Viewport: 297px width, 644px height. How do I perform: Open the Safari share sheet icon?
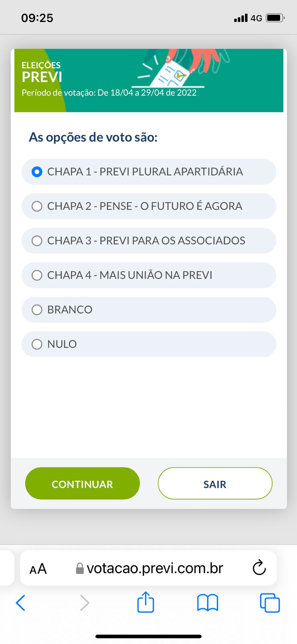point(145,602)
